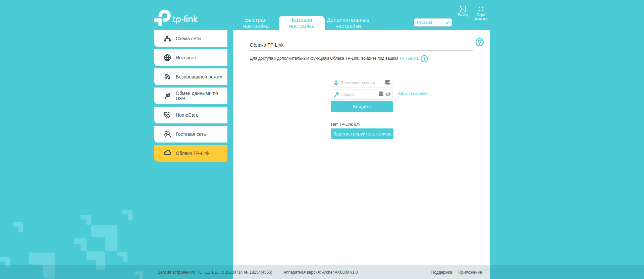Switch to Быстрая настройка tab

click(256, 23)
